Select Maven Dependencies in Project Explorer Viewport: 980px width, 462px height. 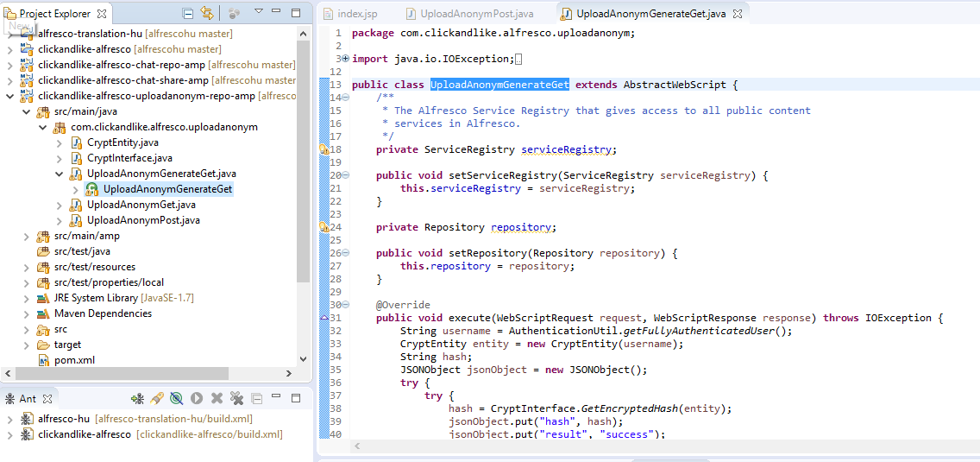(103, 313)
